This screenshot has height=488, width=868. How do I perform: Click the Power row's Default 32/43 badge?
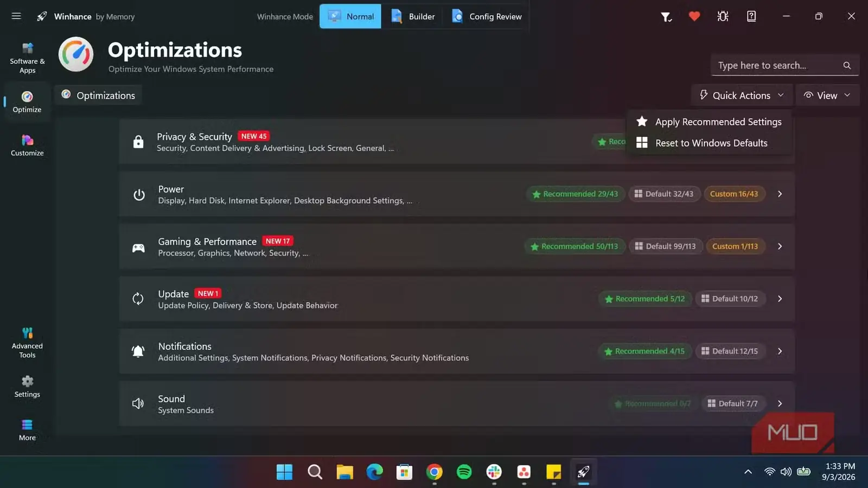(664, 194)
